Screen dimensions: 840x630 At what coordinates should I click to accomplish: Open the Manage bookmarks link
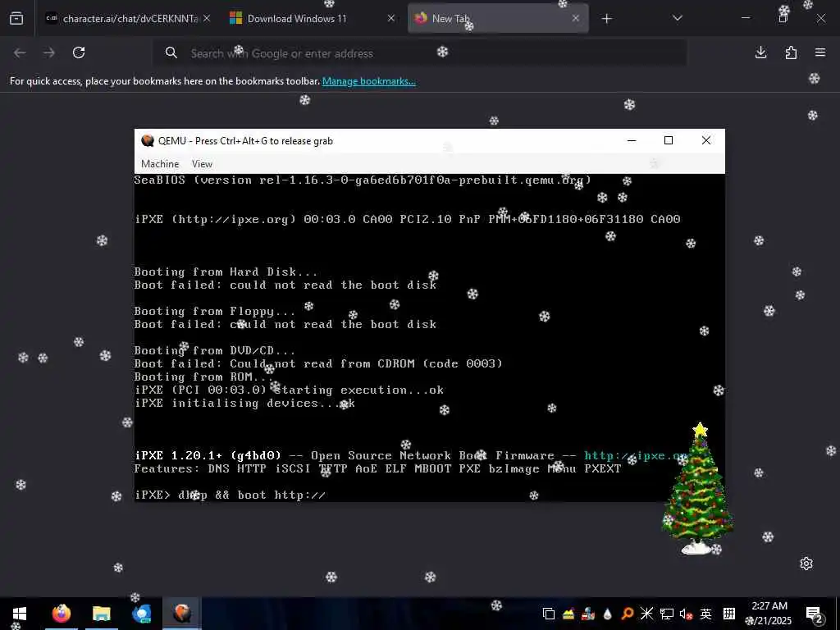coord(368,81)
